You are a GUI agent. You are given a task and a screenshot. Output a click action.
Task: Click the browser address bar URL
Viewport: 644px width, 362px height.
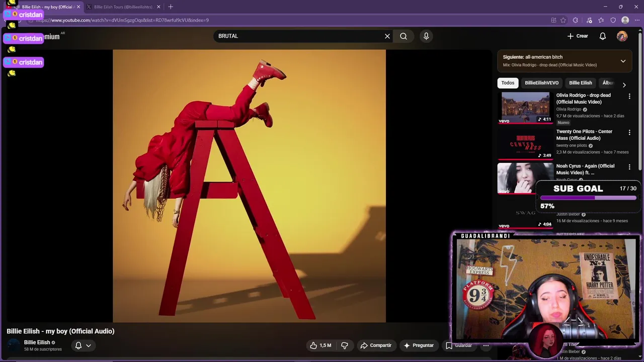click(x=122, y=20)
